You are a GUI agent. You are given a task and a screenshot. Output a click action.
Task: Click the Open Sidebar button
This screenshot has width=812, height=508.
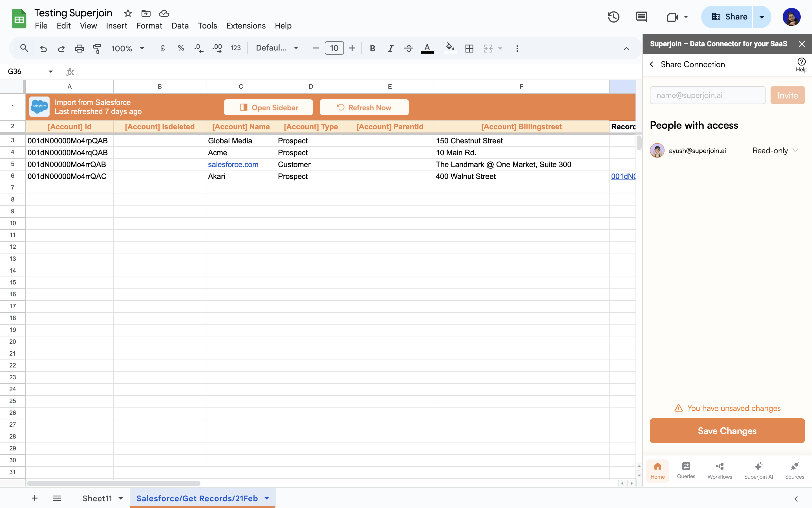268,107
